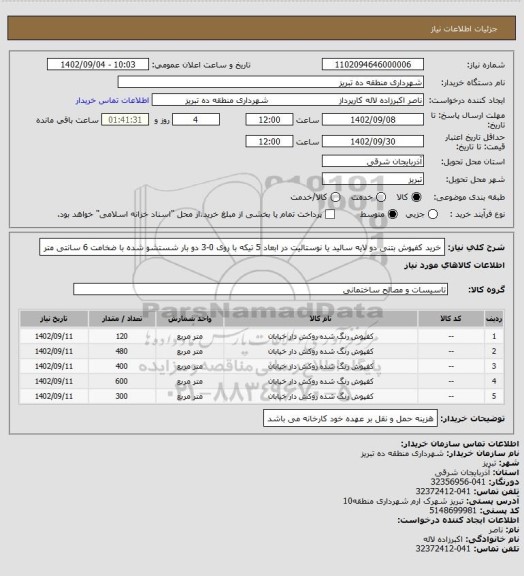The width and height of the screenshot is (524, 576).
Task: Click the requester name field ناصر اکبرزاده
Action: click(x=288, y=100)
